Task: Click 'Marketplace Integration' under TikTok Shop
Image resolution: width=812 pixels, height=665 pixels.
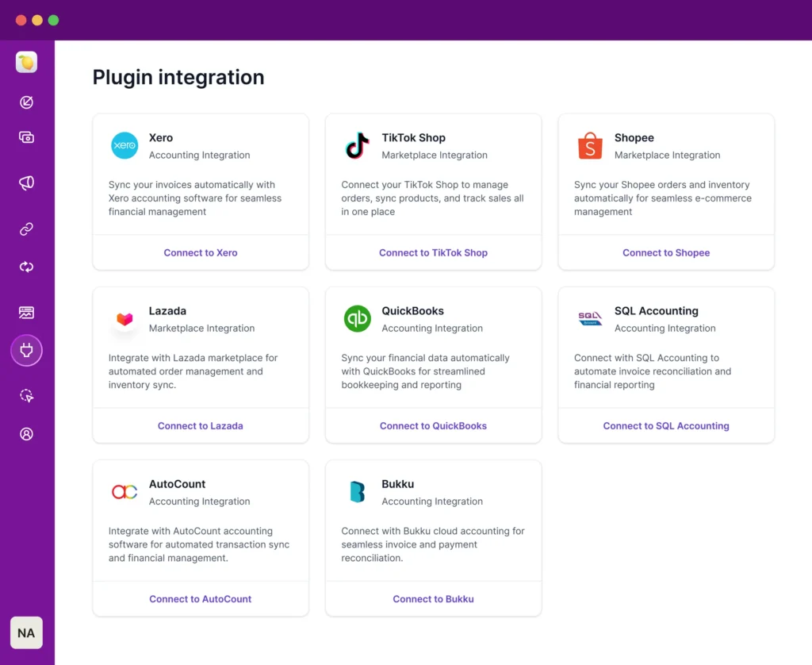Action: tap(435, 155)
